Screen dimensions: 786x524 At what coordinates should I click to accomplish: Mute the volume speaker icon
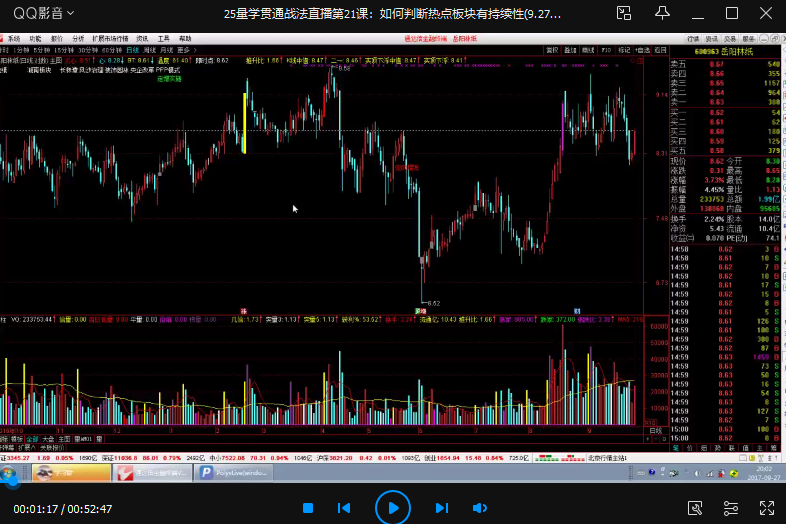pos(479,508)
